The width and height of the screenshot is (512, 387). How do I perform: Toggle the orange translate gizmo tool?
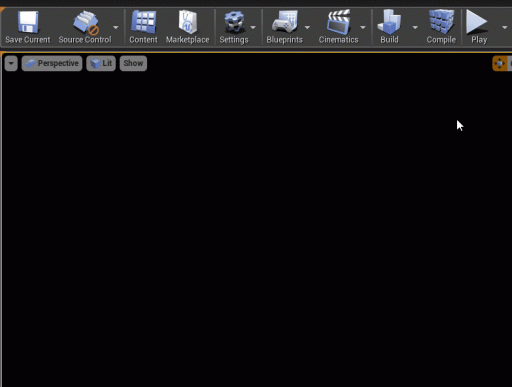click(x=500, y=63)
